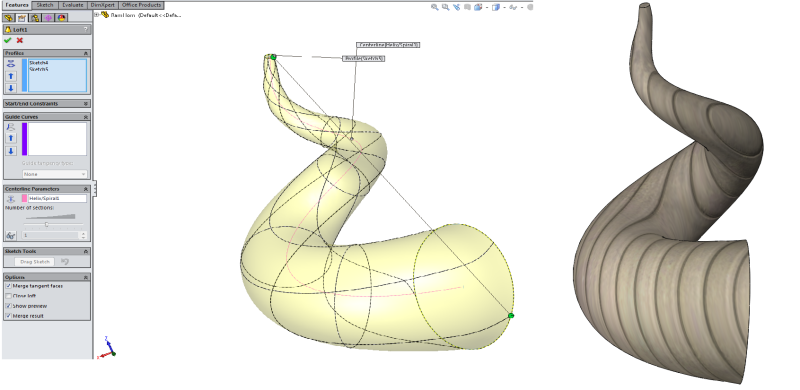Click the Centerline Helix/Spiral callout label
This screenshot has height=390, width=800.
(388, 45)
